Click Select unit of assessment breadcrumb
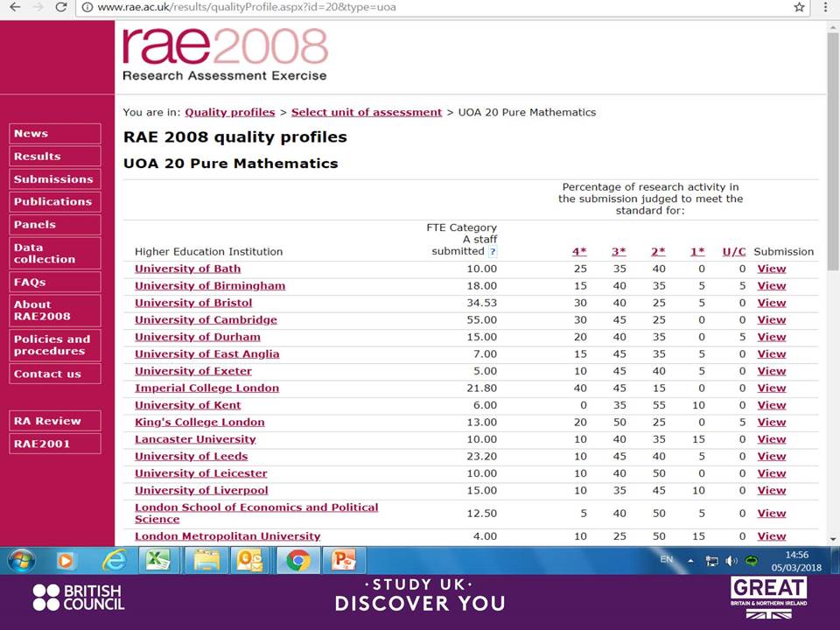This screenshot has height=630, width=840. 367,113
